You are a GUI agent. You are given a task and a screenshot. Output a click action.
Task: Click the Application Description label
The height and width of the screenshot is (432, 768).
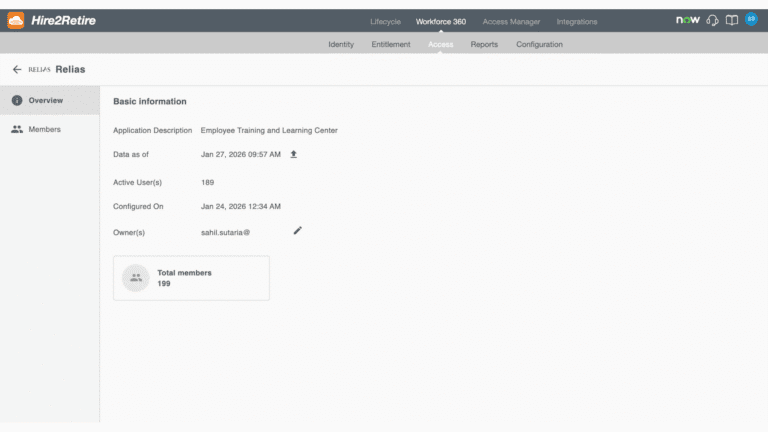pos(152,130)
